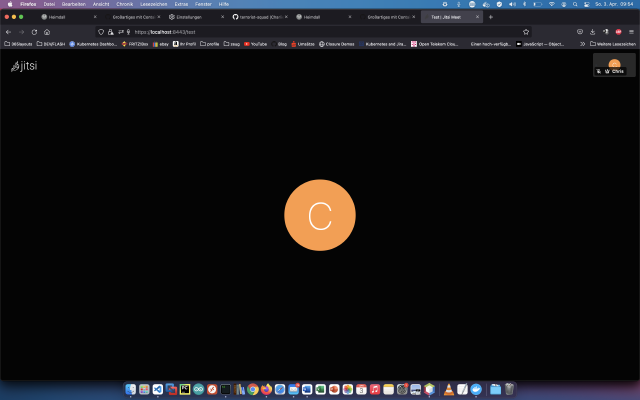Open the Trash in the Dock
Image resolution: width=640 pixels, height=400 pixels.
(509, 389)
